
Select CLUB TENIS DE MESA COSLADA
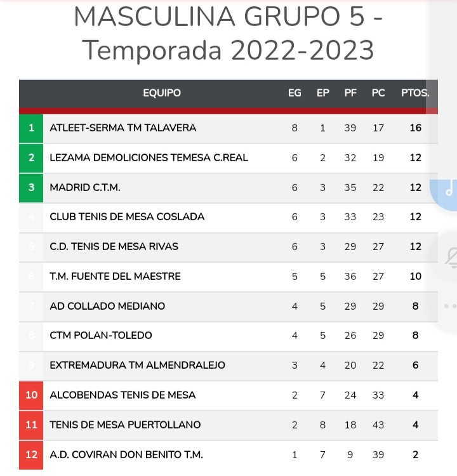coord(127,217)
